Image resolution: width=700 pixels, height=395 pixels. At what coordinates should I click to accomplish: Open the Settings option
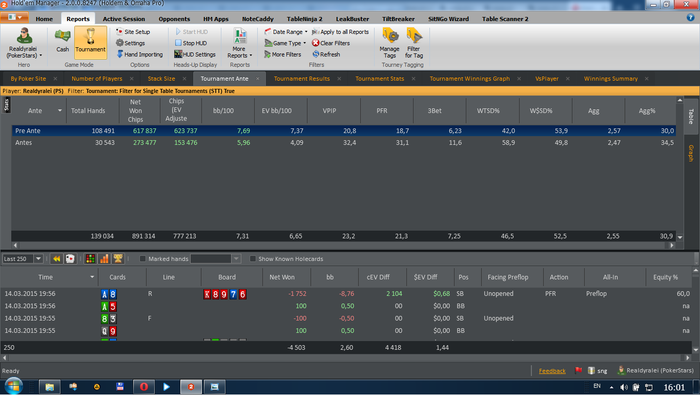pyautogui.click(x=130, y=43)
